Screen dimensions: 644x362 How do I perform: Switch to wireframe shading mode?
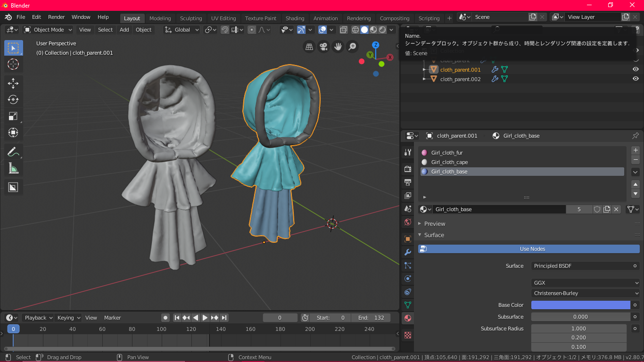point(355,30)
